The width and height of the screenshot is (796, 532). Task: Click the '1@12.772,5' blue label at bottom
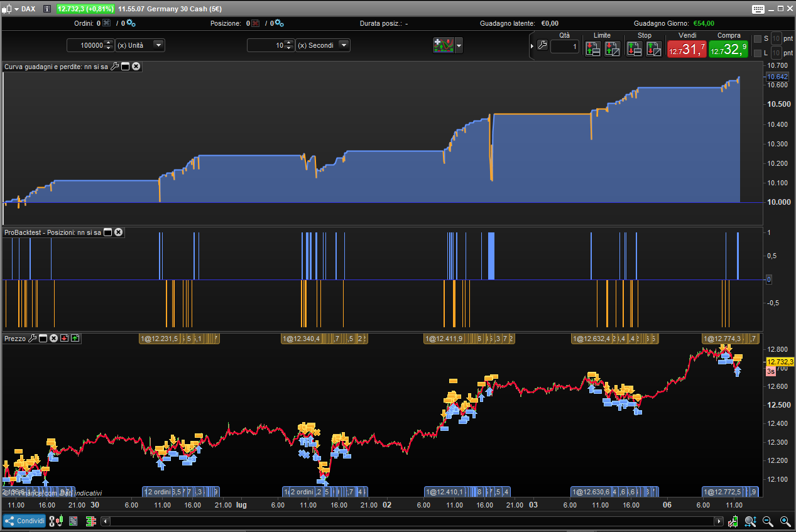tap(724, 492)
